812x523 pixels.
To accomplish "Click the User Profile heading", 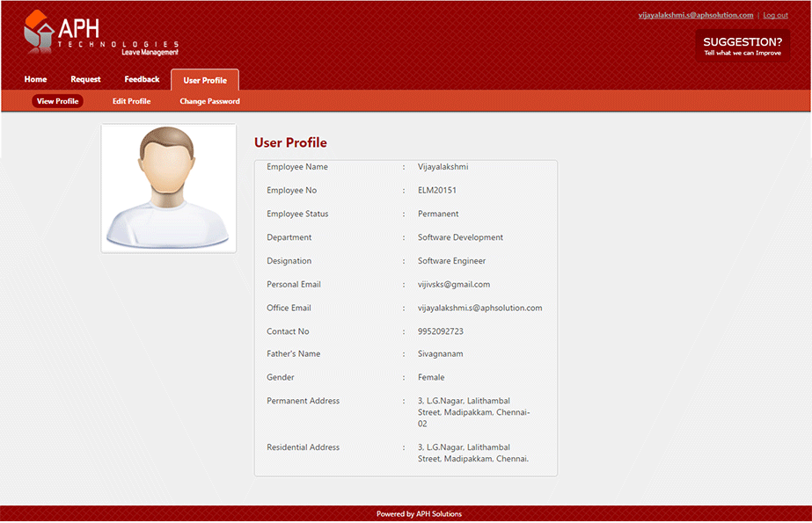I will coord(290,142).
